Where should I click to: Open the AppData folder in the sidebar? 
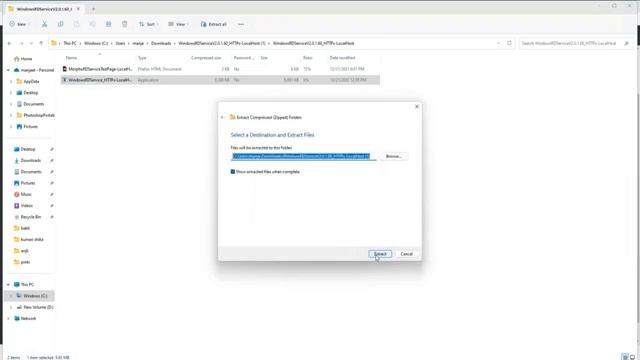coord(28,81)
